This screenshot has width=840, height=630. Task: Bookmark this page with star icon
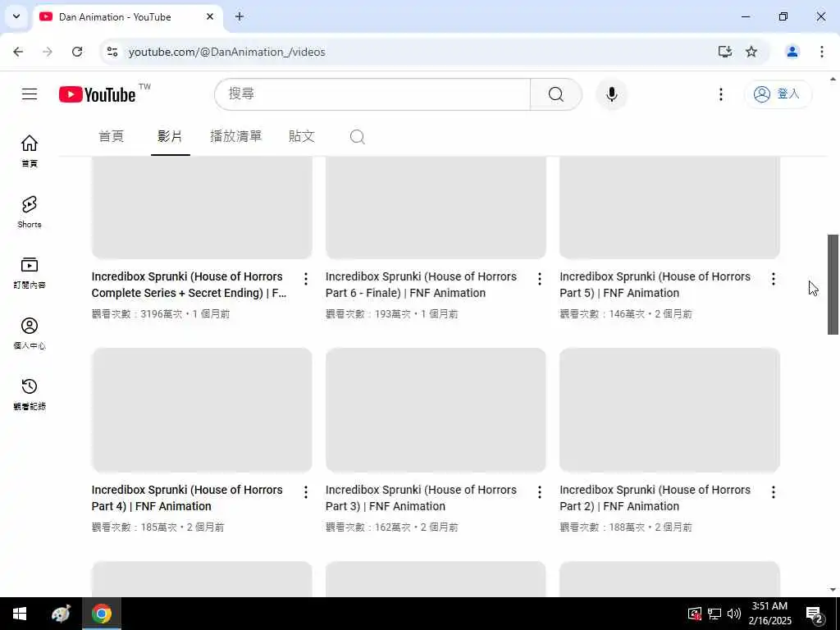(x=751, y=52)
